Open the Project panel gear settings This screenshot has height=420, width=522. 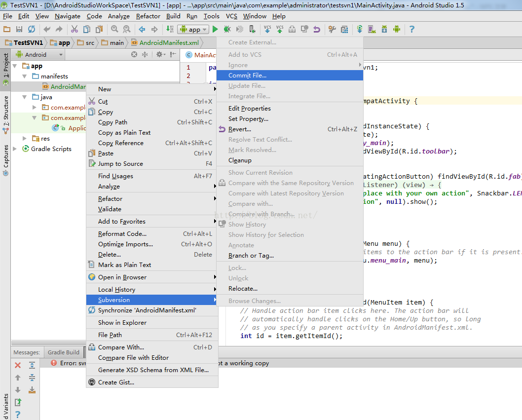[160, 55]
